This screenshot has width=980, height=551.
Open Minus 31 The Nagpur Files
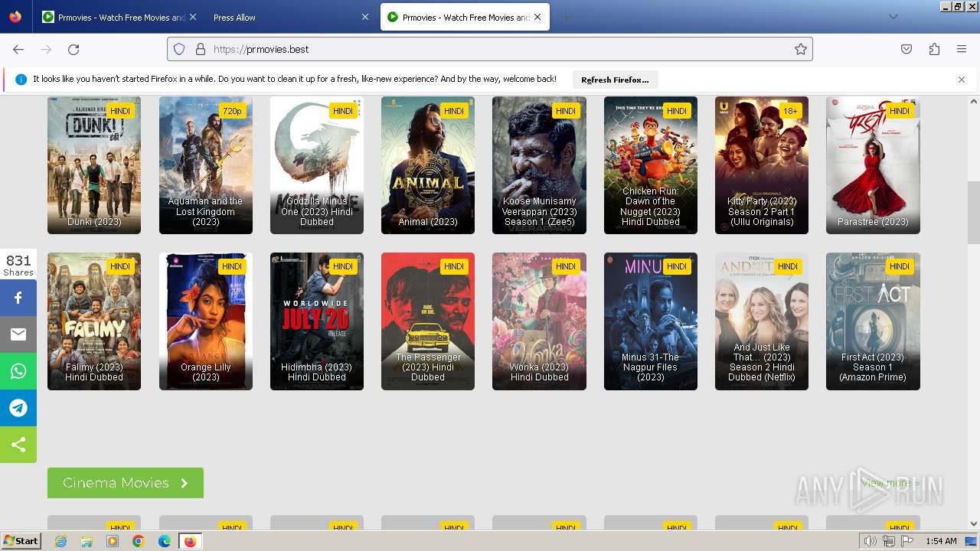[651, 321]
